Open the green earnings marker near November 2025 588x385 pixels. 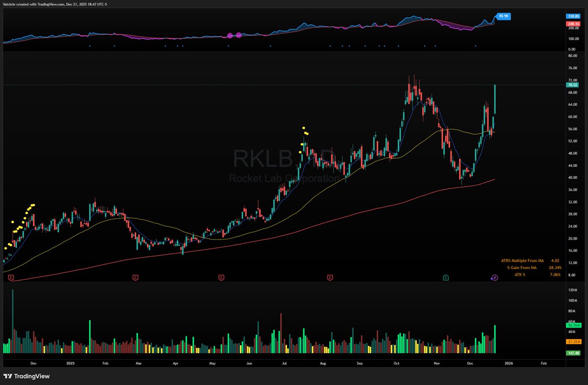point(445,278)
